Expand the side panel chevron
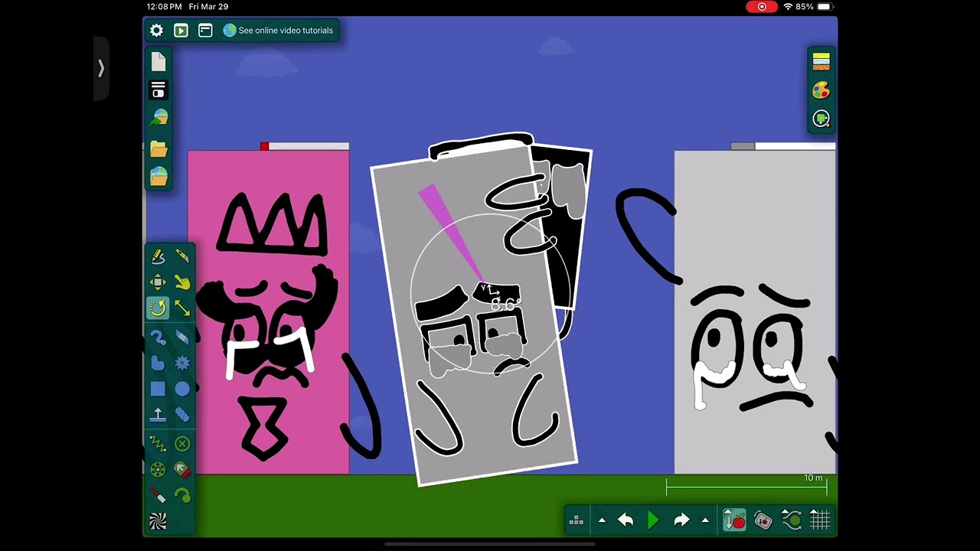The image size is (980, 551). coord(101,69)
